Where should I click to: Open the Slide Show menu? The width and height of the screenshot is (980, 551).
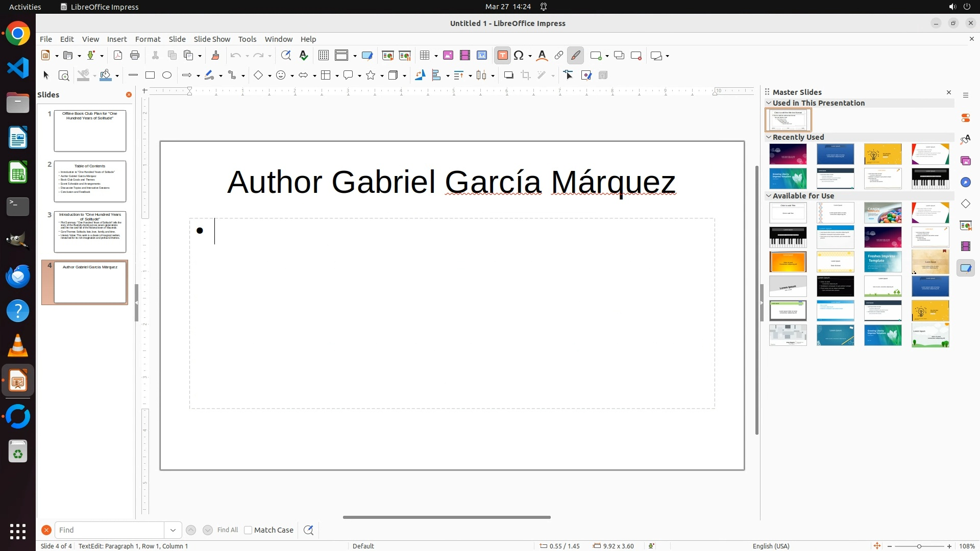(x=212, y=39)
